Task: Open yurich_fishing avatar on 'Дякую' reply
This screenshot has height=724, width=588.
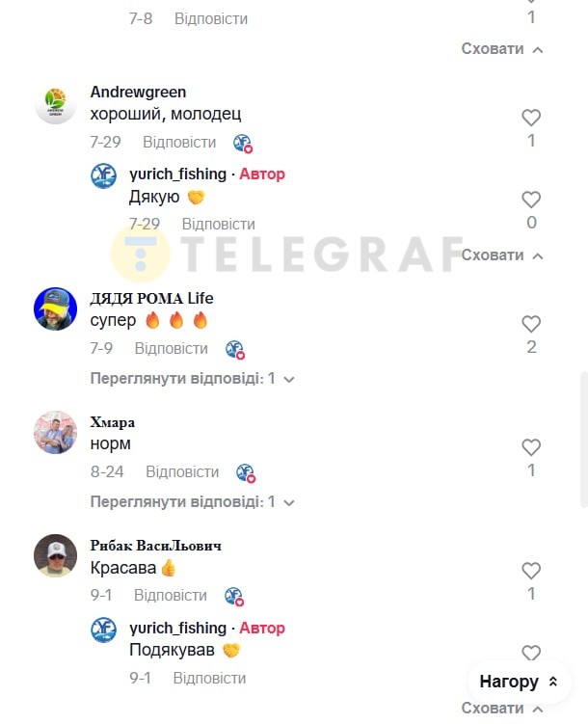Action: point(103,175)
